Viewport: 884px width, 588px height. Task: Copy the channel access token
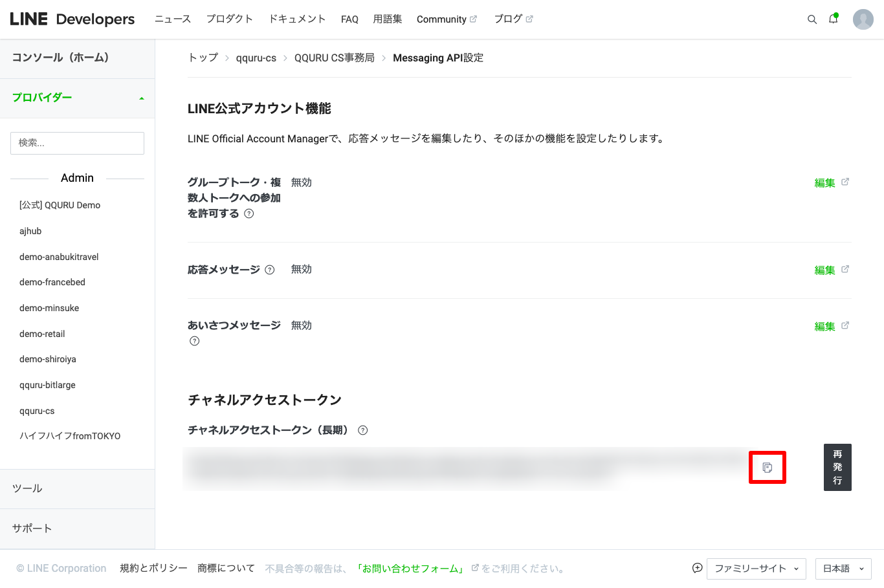click(767, 467)
